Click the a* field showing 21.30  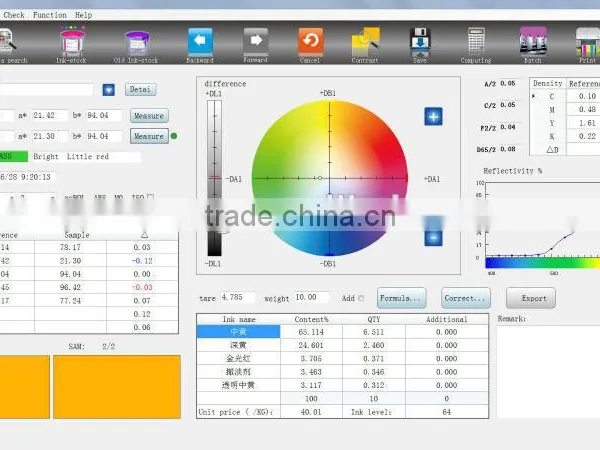(50, 136)
